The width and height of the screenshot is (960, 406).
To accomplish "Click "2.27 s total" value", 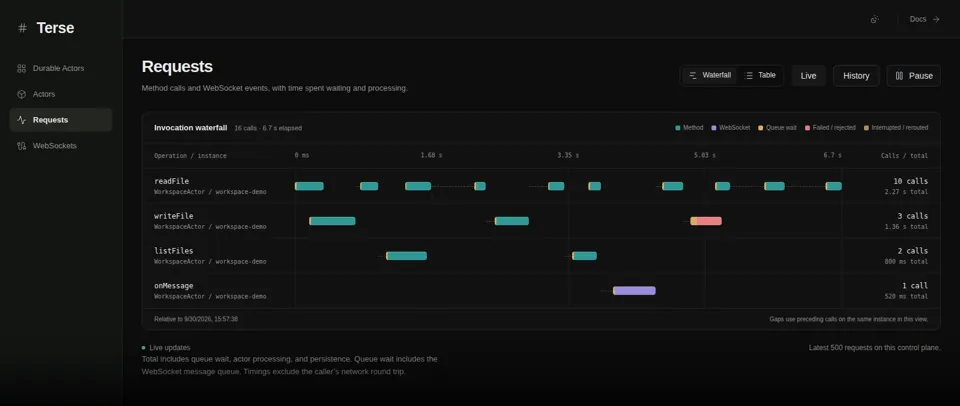I will [906, 192].
